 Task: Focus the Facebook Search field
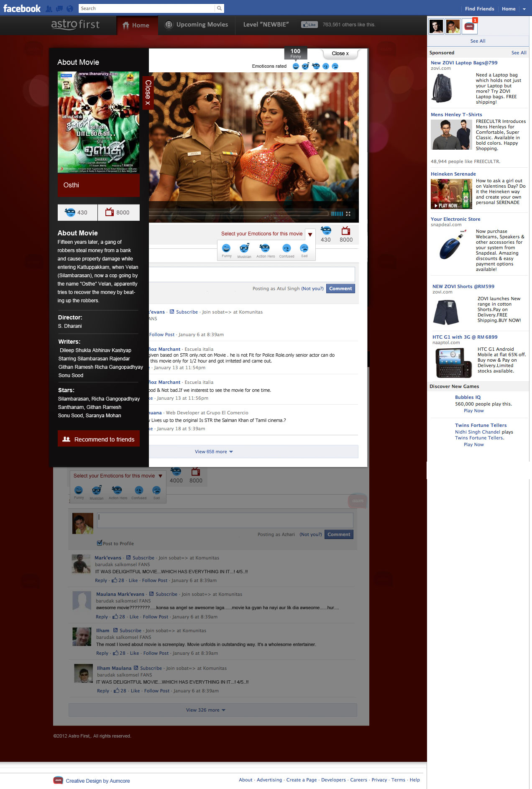pos(146,8)
